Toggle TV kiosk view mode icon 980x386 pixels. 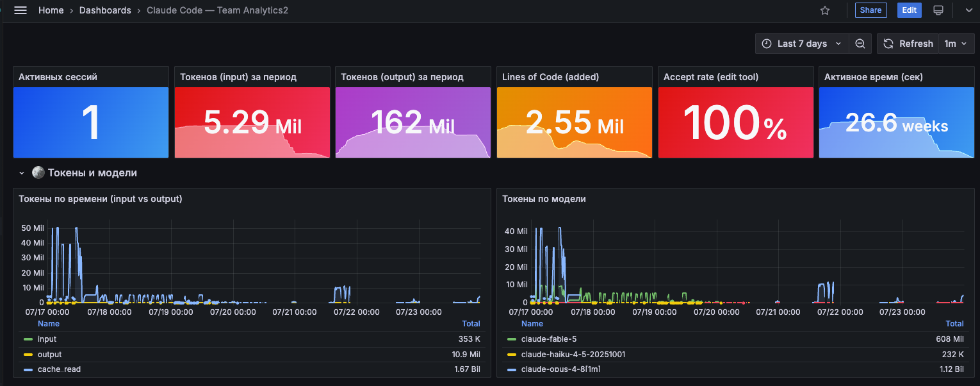click(x=938, y=10)
